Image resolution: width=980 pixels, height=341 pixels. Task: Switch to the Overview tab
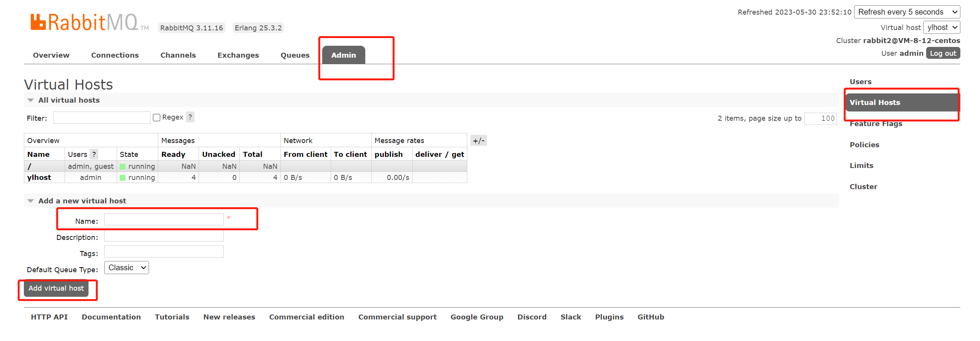tap(51, 55)
